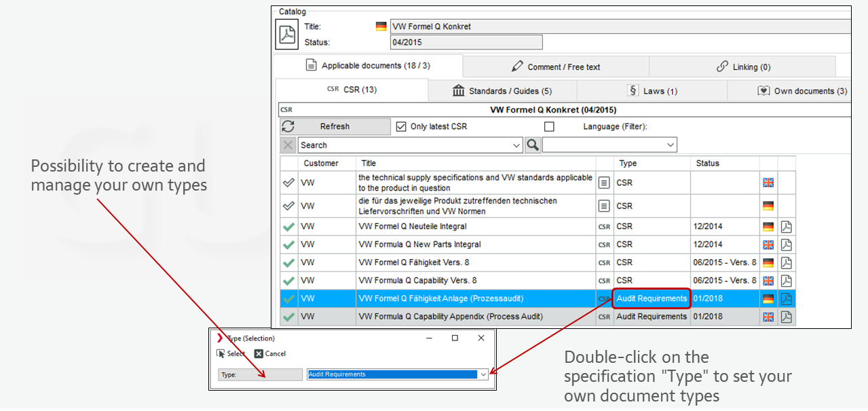Switch to Standards / Guides (5) tab
This screenshot has height=411, width=868.
(x=502, y=91)
